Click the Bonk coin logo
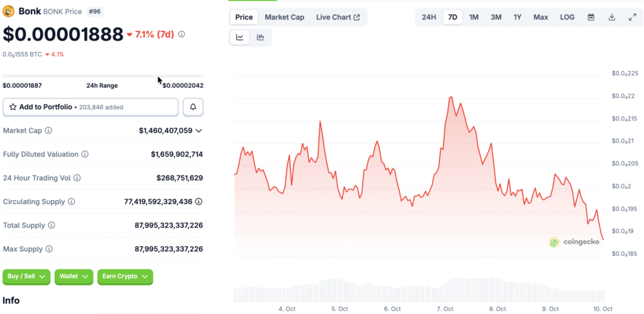The height and width of the screenshot is (314, 644). (x=9, y=10)
